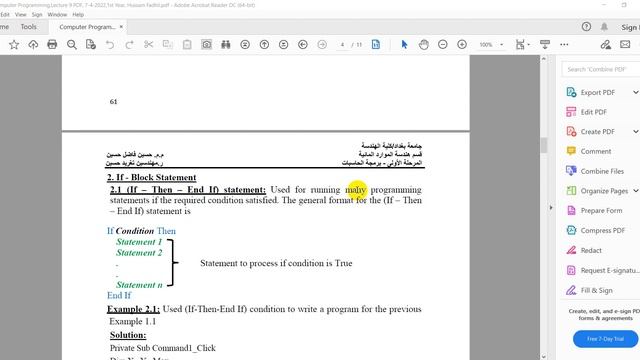The height and width of the screenshot is (360, 640).
Task: Click the undo arrow icon
Action: 110,44
